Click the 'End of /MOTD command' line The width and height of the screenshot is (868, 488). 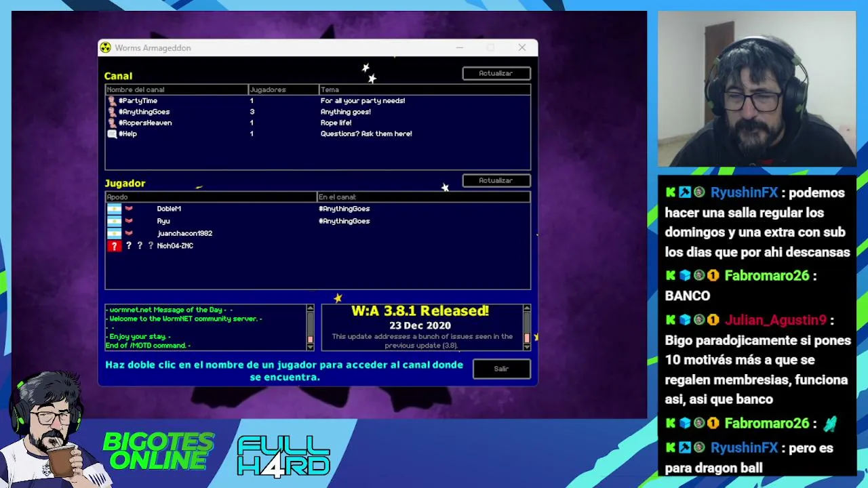tap(148, 346)
